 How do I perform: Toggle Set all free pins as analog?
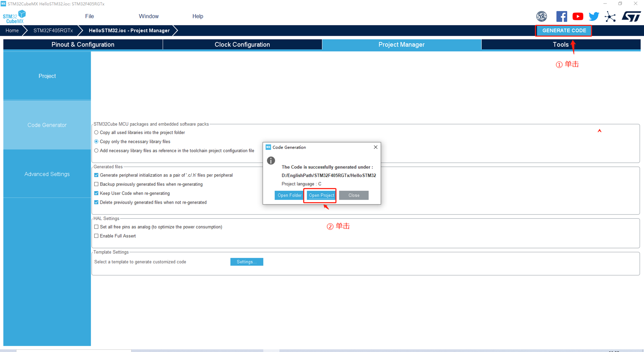(x=96, y=227)
